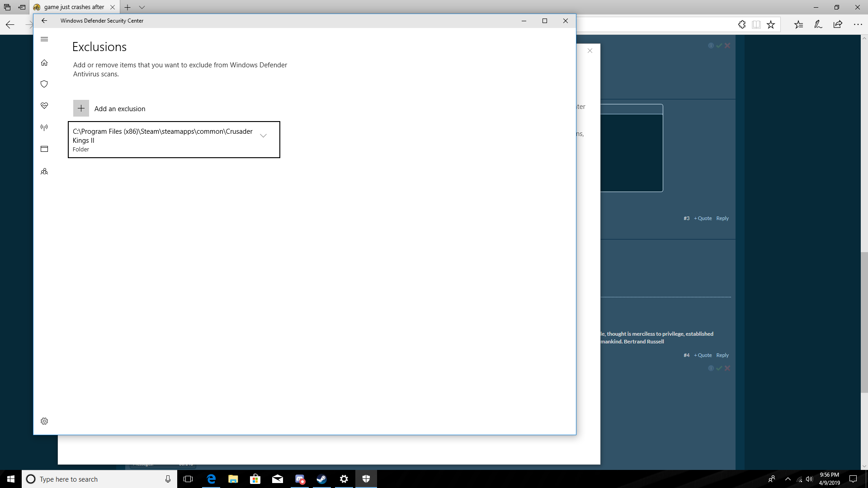Open the Windows Start menu
The width and height of the screenshot is (868, 488).
11,479
